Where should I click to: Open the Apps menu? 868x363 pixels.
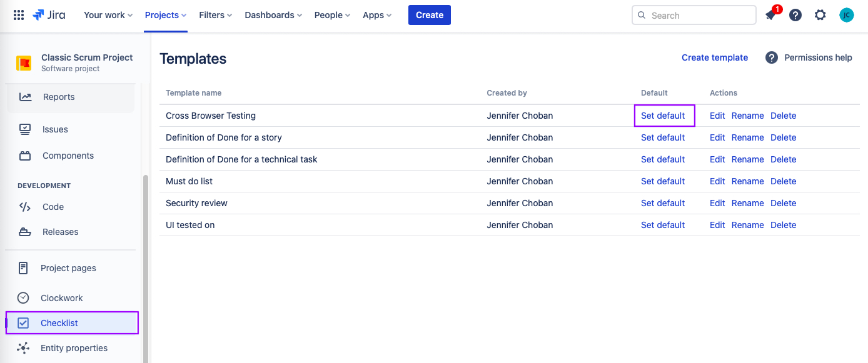coord(377,15)
